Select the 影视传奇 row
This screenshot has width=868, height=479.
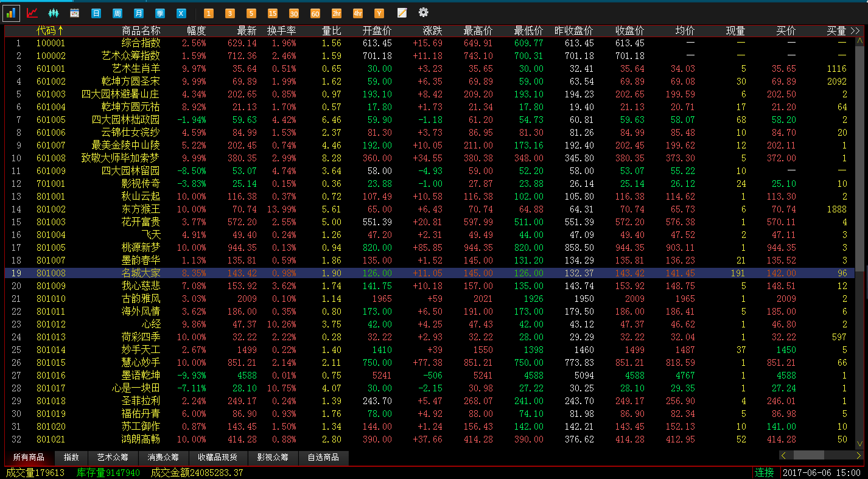(x=430, y=184)
